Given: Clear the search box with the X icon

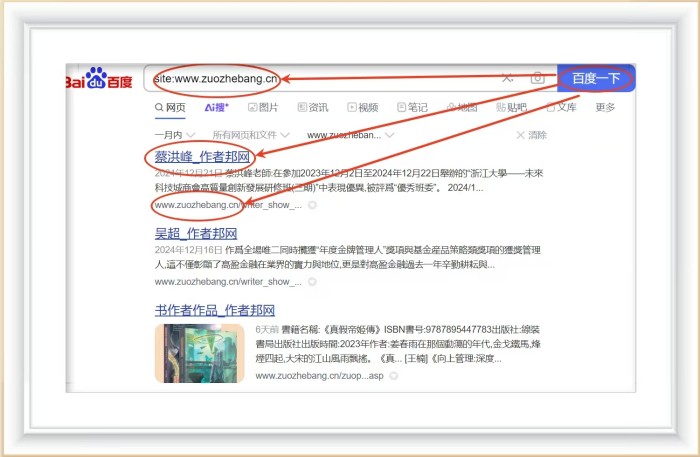Looking at the screenshot, I should point(507,79).
